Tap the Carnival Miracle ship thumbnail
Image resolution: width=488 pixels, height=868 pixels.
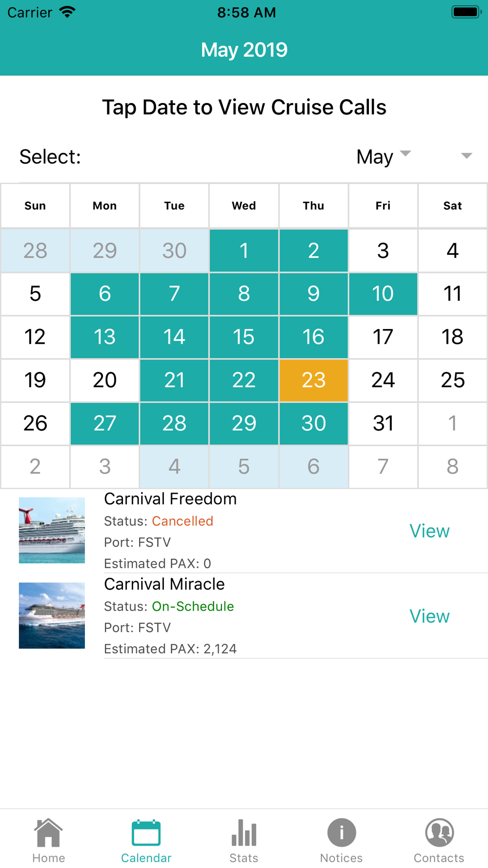click(52, 616)
